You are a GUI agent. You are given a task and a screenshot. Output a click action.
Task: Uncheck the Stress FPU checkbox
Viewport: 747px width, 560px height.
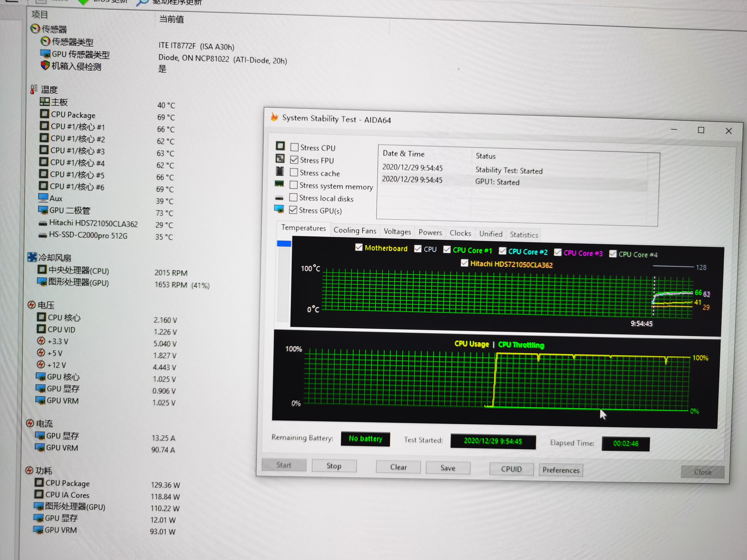294,160
